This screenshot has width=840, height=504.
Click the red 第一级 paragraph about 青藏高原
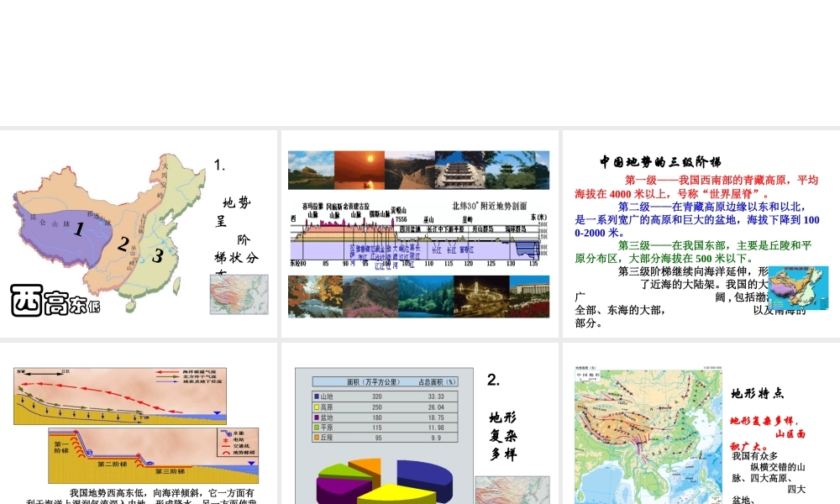coord(696,187)
